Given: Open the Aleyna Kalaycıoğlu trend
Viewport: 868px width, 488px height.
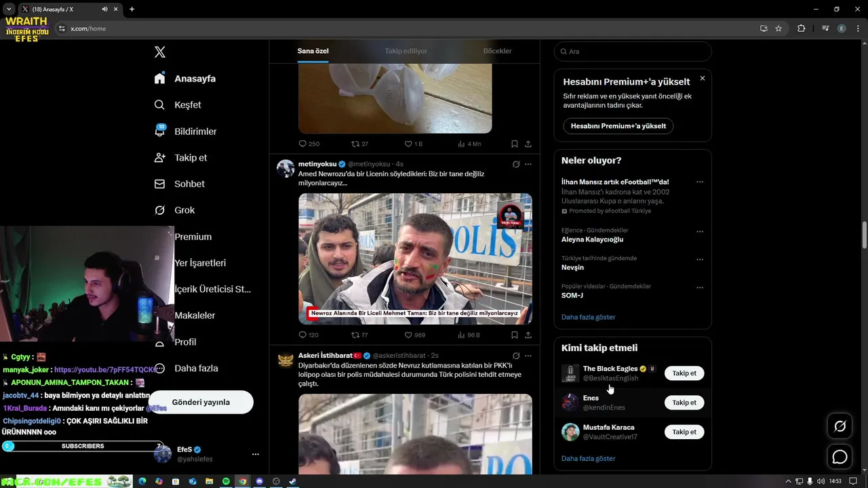Looking at the screenshot, I should point(592,239).
